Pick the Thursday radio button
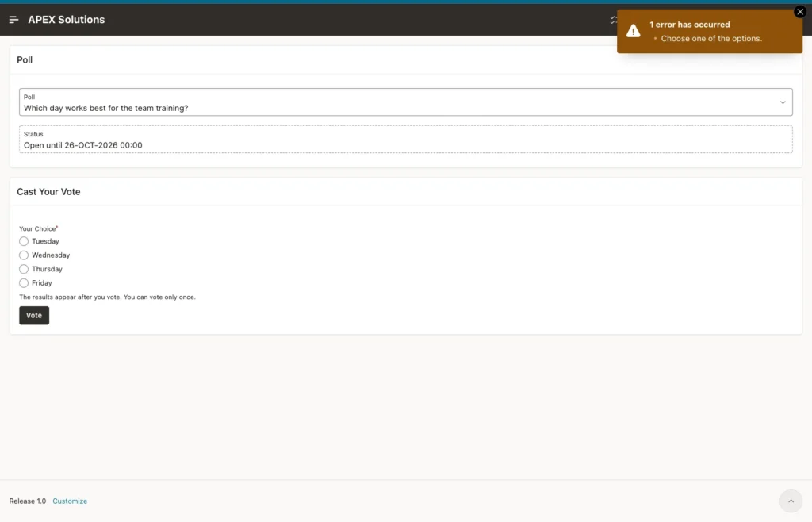 (x=24, y=269)
